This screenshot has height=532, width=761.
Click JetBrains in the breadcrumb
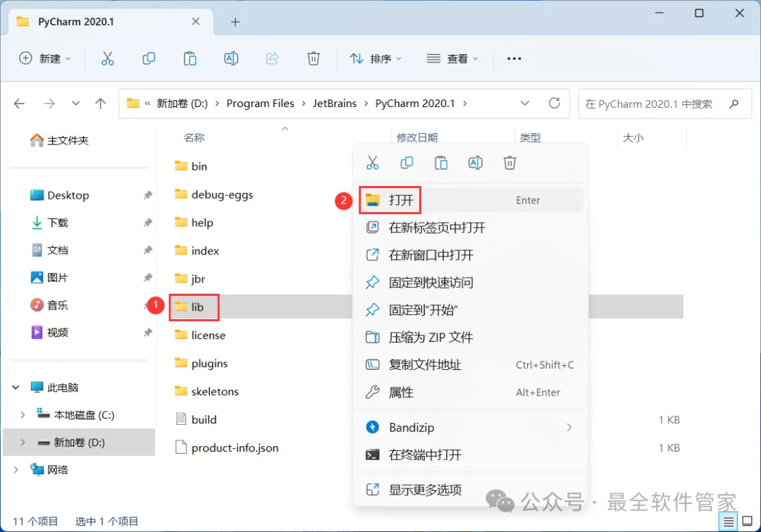[335, 104]
